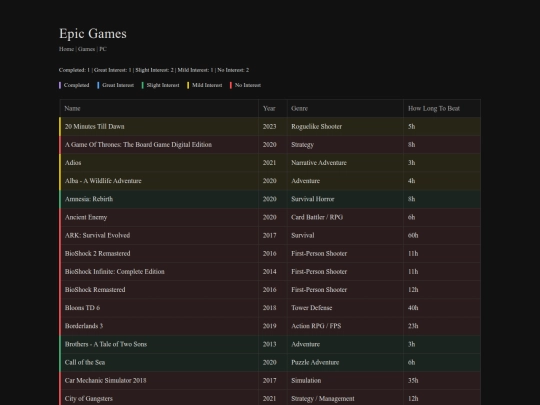Select the Adios game name

tap(73, 163)
